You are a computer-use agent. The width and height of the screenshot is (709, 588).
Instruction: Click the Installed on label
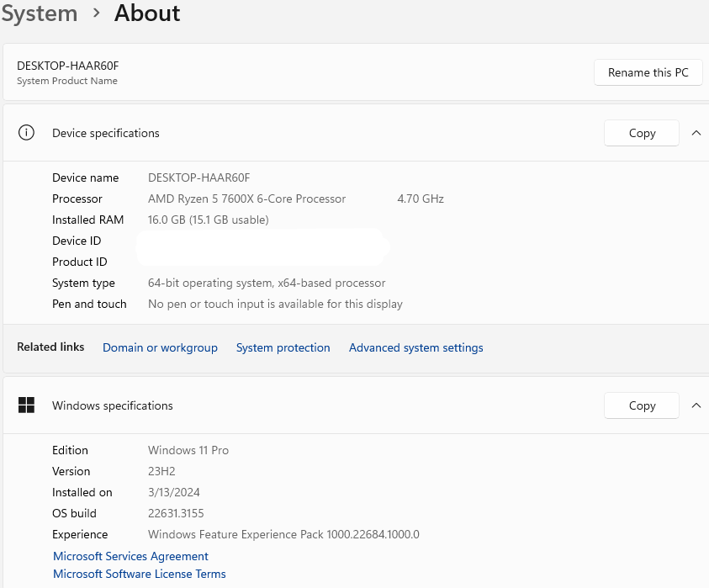click(82, 492)
